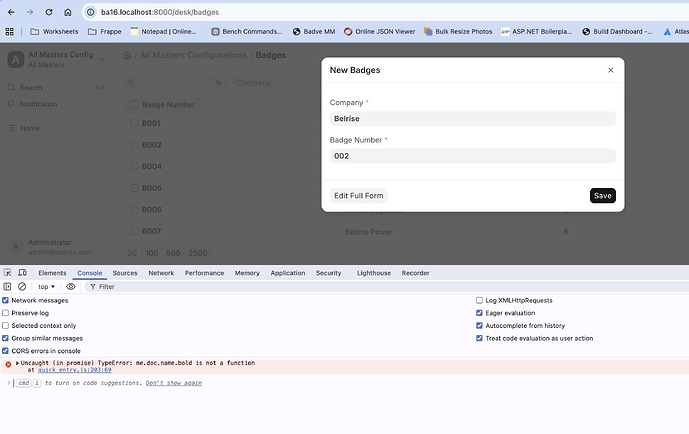This screenshot has height=434, width=689.
Task: Toggle the inspect element picker icon
Action: tap(7, 273)
